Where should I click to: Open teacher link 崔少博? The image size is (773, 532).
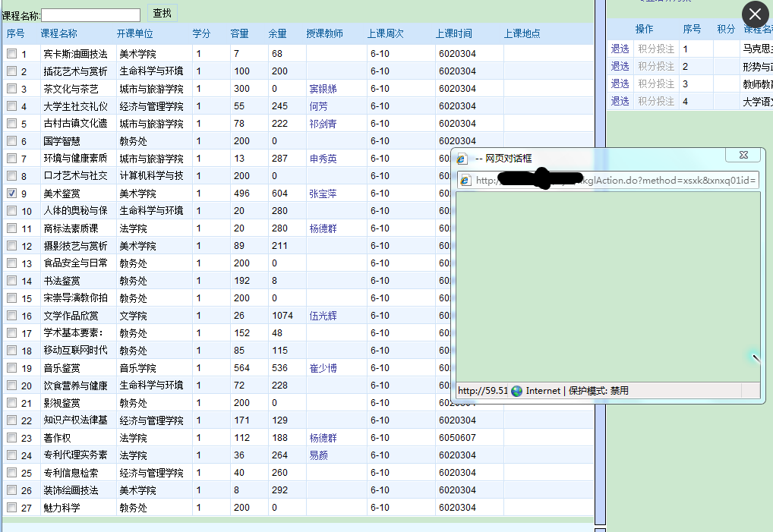[x=323, y=368]
